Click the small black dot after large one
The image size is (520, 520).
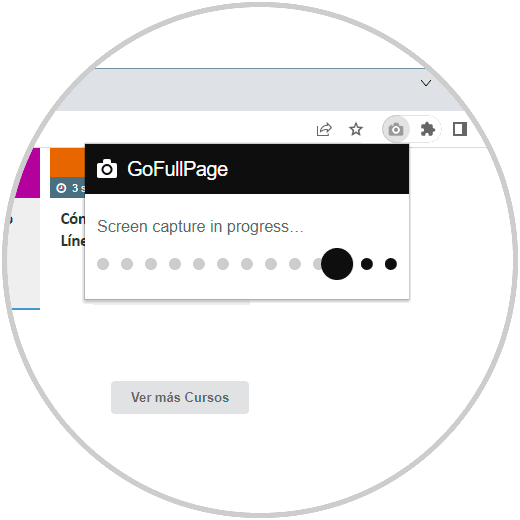[x=367, y=264]
